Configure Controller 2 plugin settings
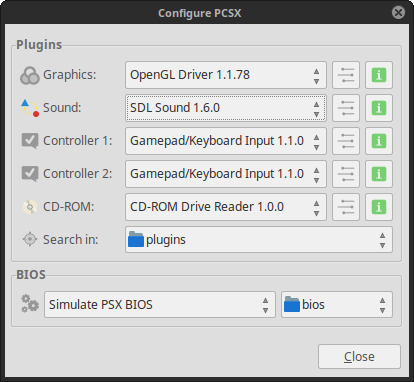Image resolution: width=414 pixels, height=382 pixels. (x=346, y=174)
